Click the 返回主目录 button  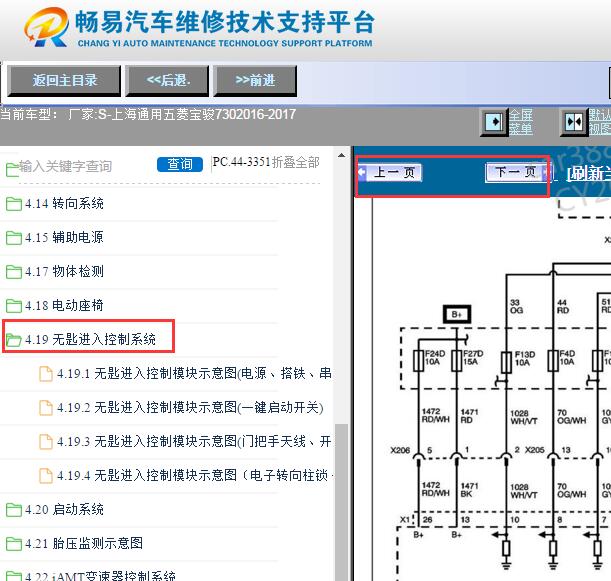[x=64, y=81]
